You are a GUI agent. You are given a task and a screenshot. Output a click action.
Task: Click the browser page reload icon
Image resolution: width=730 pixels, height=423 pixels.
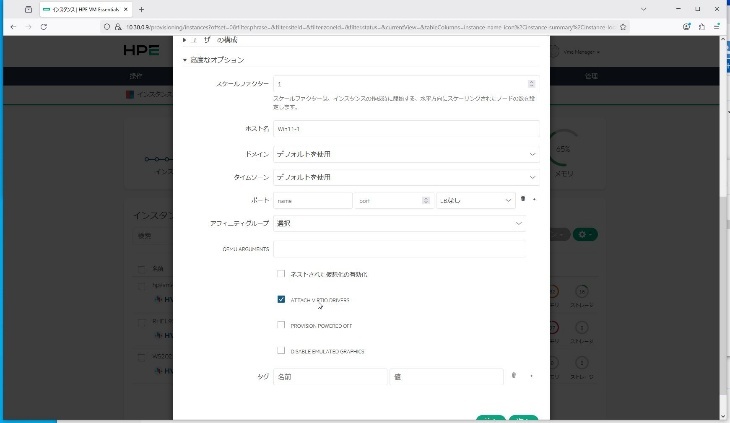(x=44, y=26)
